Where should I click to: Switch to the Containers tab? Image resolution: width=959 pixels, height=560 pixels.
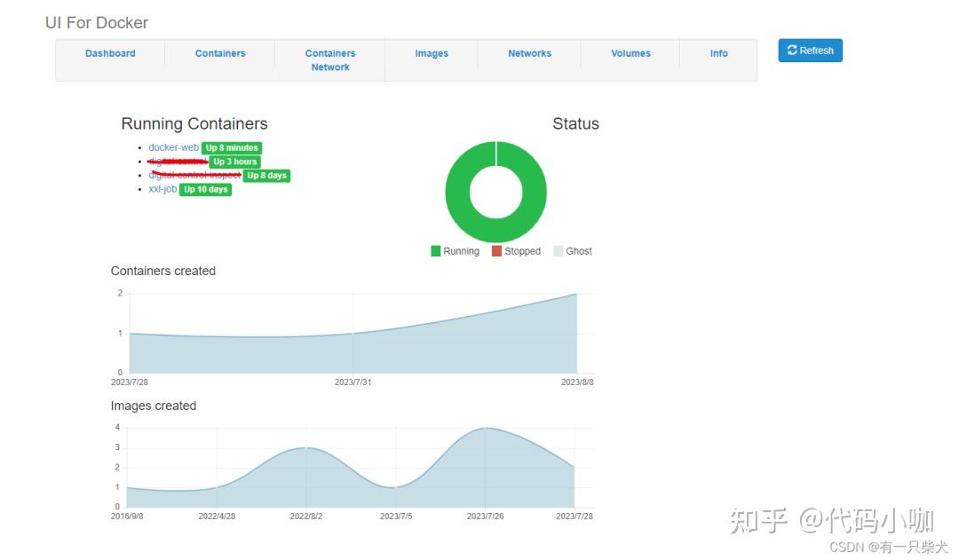click(x=219, y=53)
